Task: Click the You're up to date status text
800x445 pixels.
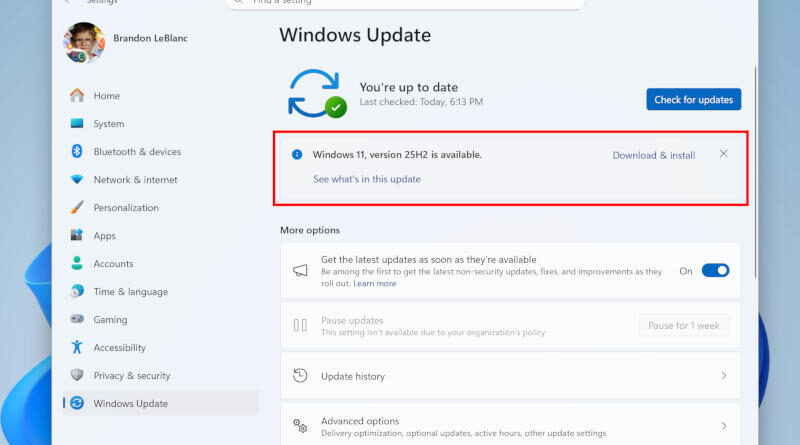Action: (x=409, y=87)
